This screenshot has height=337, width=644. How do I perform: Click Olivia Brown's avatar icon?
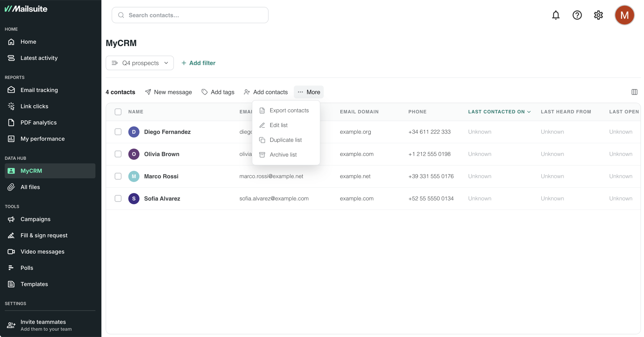pyautogui.click(x=134, y=154)
